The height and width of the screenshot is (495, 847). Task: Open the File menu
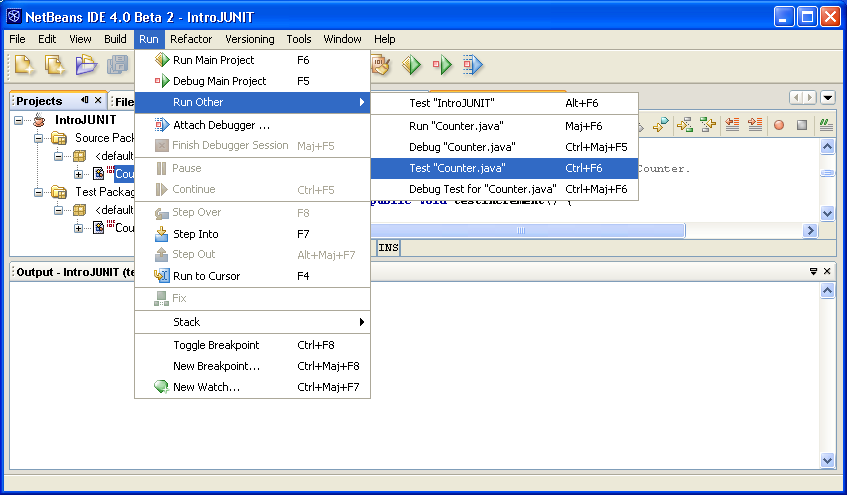click(17, 39)
